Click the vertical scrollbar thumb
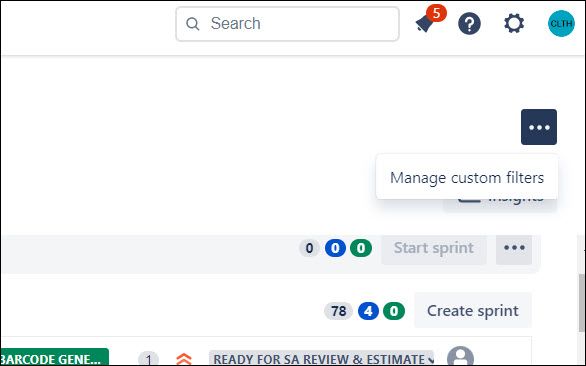 coord(582,303)
